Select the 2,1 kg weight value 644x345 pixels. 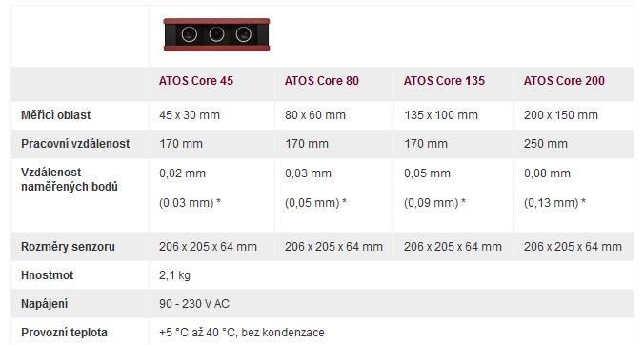174,275
